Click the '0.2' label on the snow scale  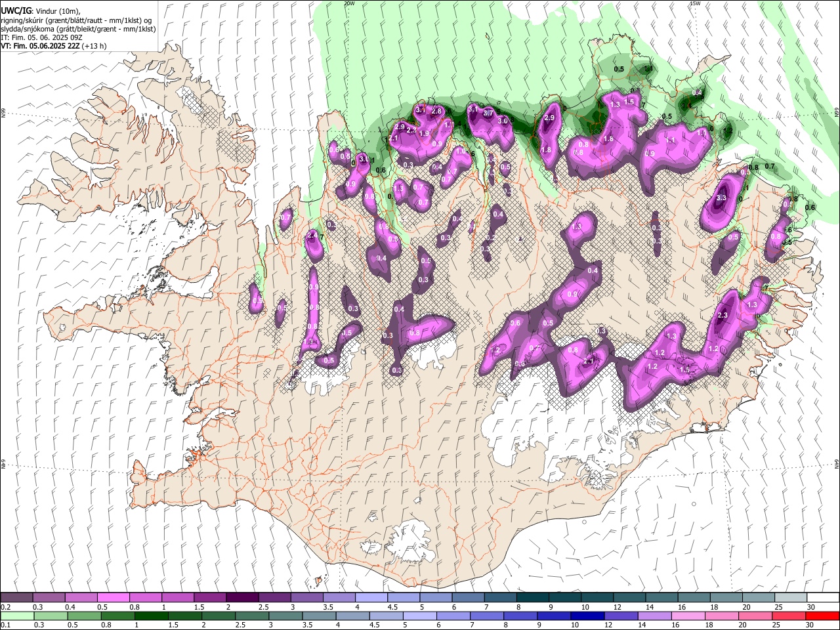[5, 607]
